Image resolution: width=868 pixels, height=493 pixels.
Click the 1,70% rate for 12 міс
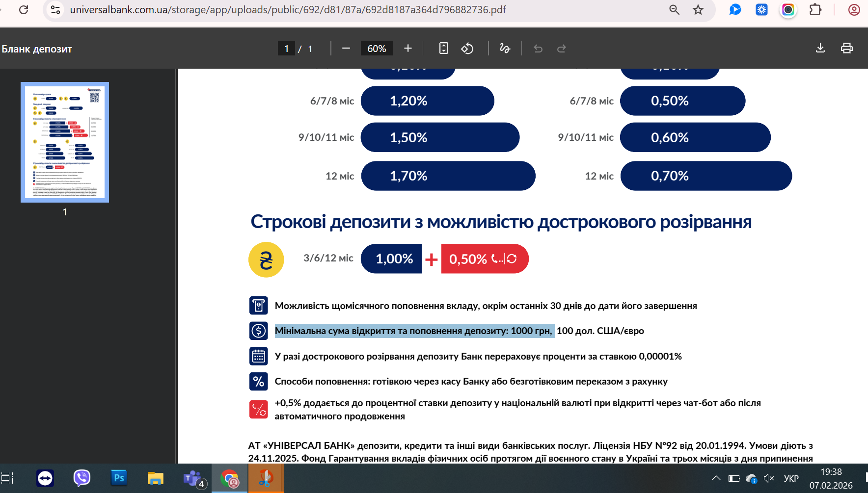[448, 176]
